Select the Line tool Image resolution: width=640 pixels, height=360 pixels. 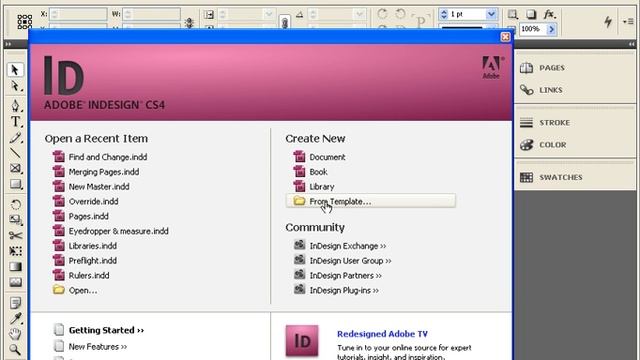click(x=15, y=153)
